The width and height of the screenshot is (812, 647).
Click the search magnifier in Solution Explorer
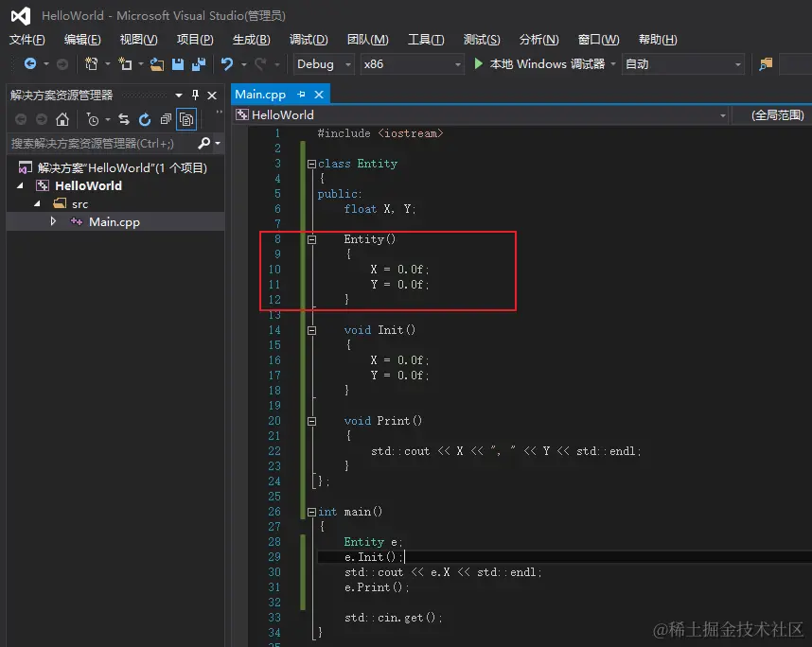pos(204,143)
